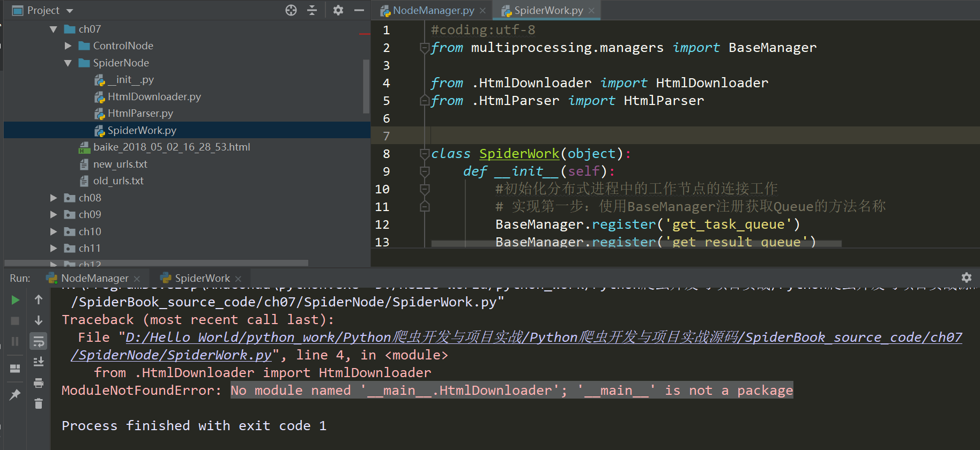The height and width of the screenshot is (450, 980).
Task: Close the NodeManager run tab
Action: 137,279
